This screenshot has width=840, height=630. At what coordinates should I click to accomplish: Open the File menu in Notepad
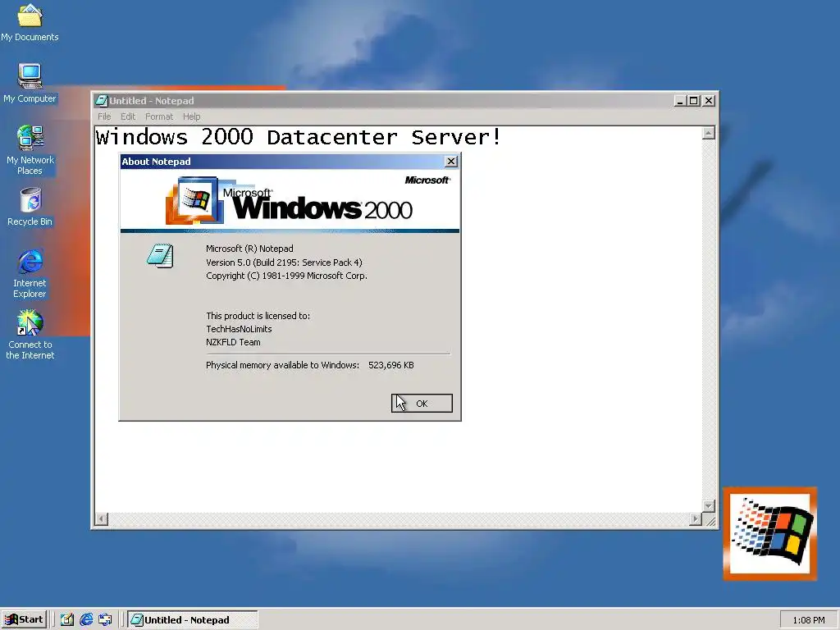(104, 116)
